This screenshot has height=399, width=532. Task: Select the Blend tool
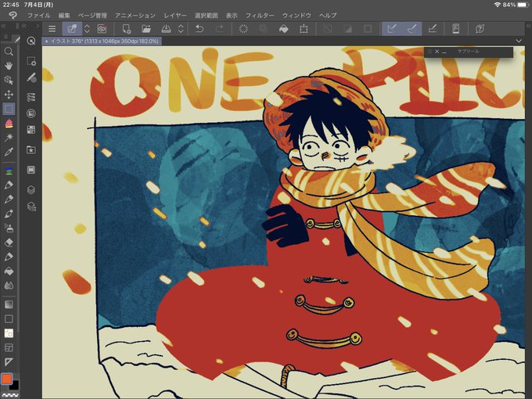click(9, 286)
